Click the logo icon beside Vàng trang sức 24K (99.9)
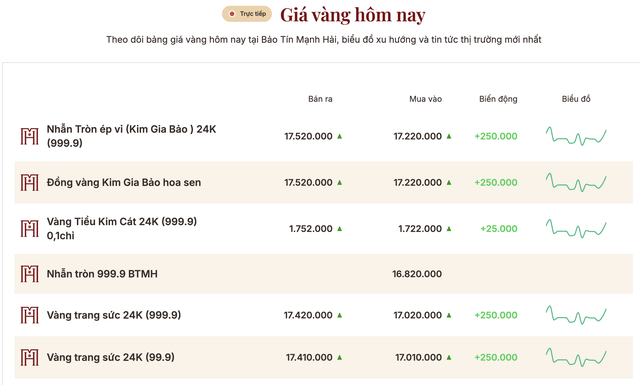The image size is (640, 385). (x=29, y=357)
